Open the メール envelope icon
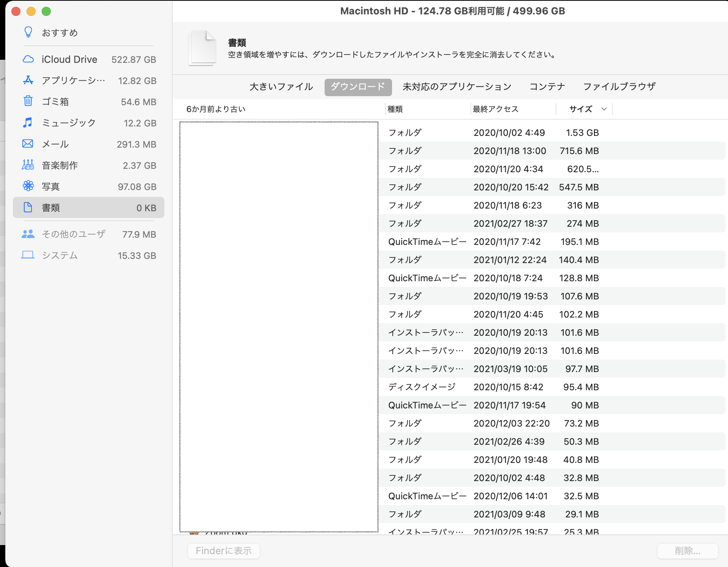728x567 pixels. [x=28, y=144]
